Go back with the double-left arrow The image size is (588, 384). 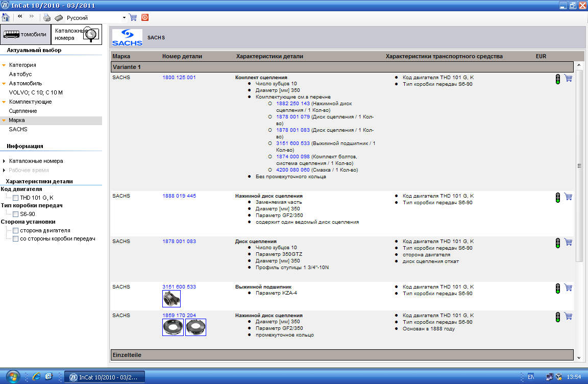pyautogui.click(x=20, y=16)
